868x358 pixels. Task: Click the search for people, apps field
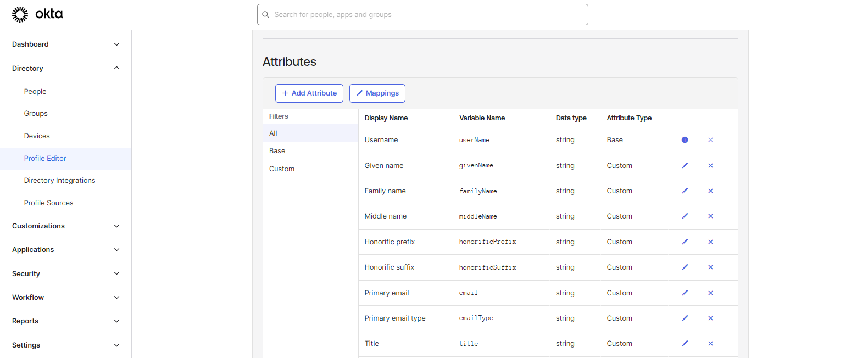pyautogui.click(x=422, y=15)
